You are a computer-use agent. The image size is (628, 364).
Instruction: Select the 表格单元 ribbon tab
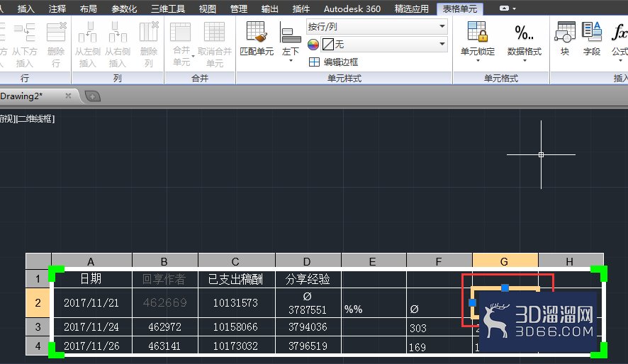[x=460, y=8]
